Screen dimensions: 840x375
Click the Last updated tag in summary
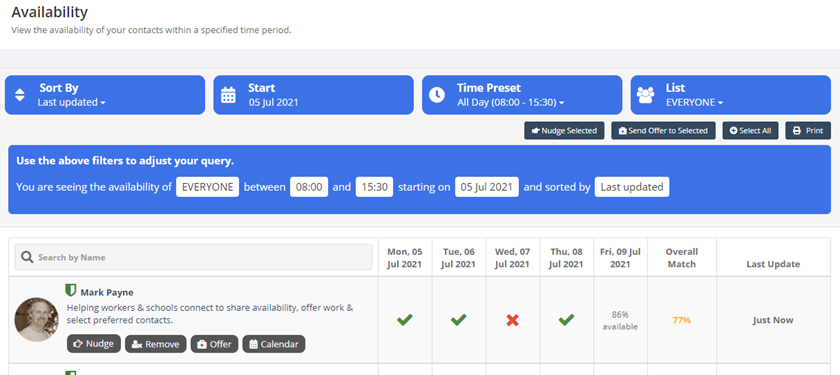tap(632, 187)
